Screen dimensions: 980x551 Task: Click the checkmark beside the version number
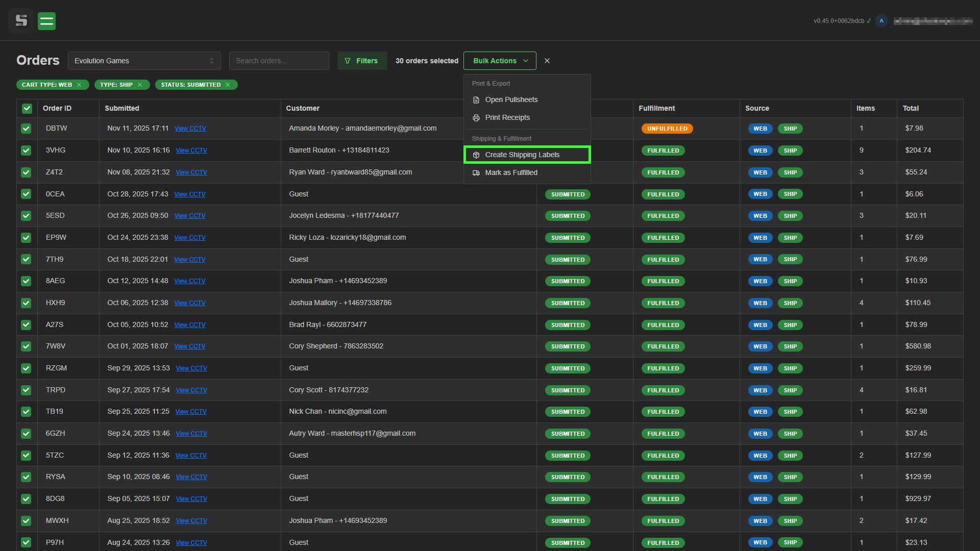868,21
